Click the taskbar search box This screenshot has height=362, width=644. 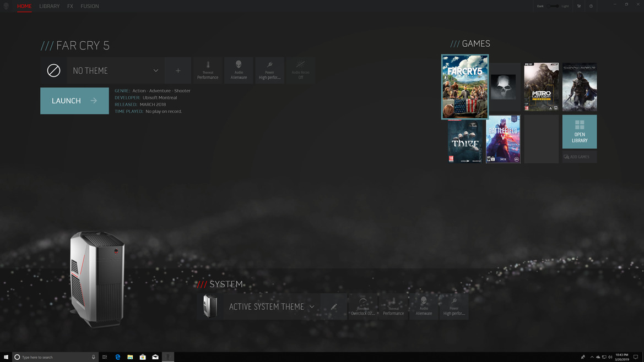[x=56, y=357]
